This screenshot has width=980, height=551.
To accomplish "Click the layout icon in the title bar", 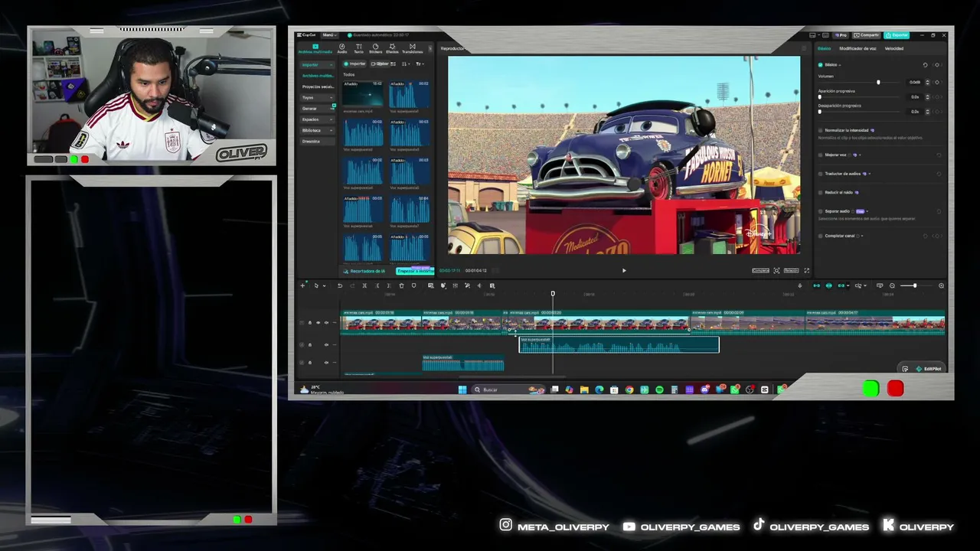I will [812, 35].
